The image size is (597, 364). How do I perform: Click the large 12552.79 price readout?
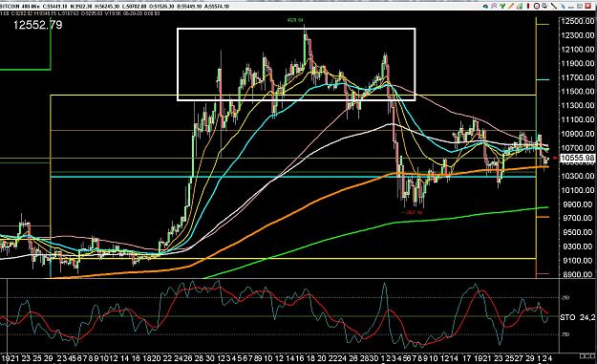[37, 25]
